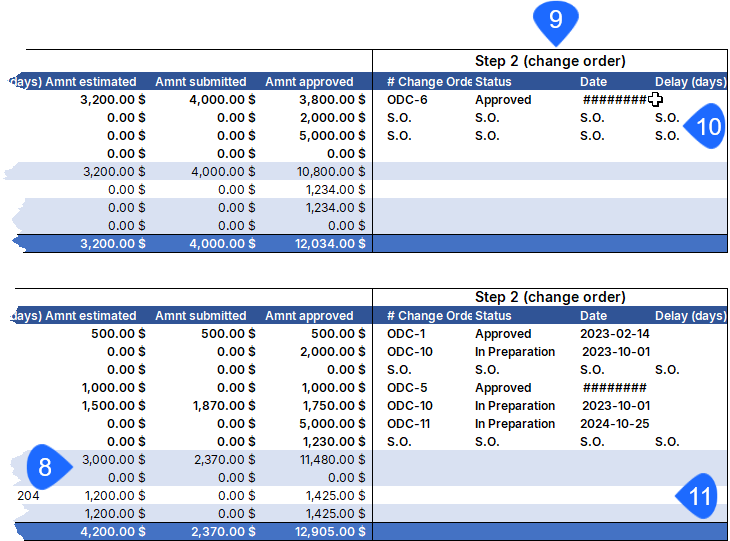Click the 204 cell
This screenshot has width=730, height=541.
click(28, 496)
